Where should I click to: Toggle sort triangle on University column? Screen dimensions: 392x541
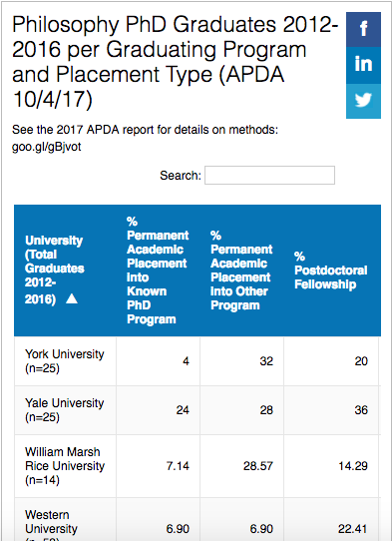(72, 298)
